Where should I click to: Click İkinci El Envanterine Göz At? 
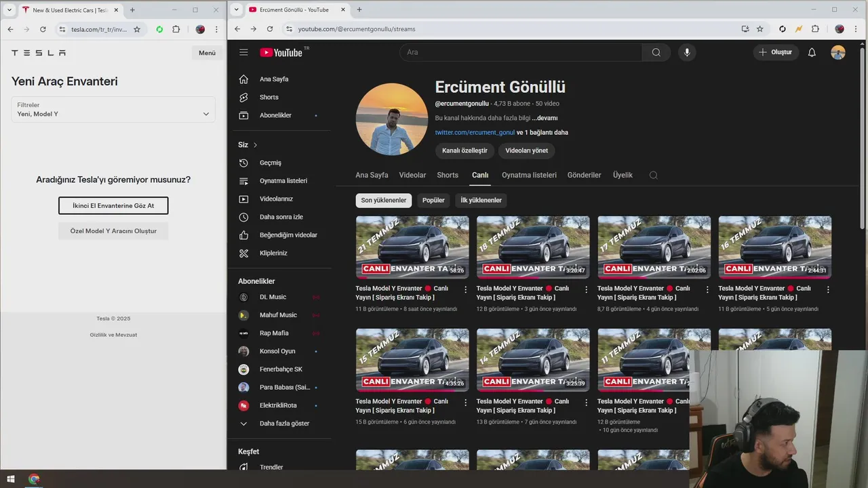coord(113,205)
